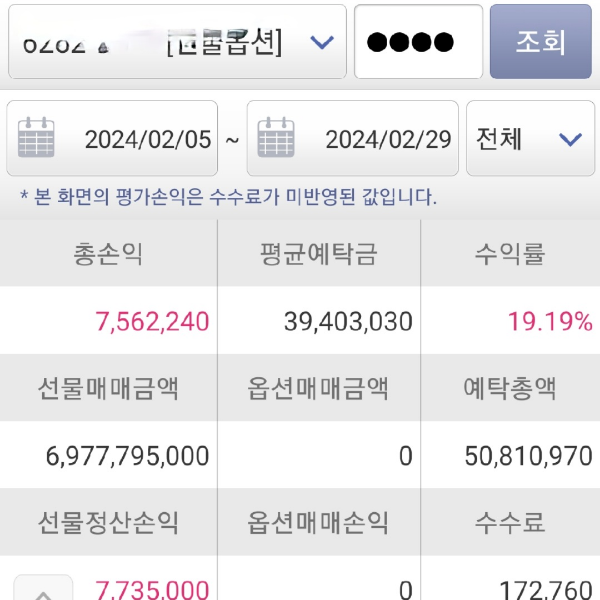Click the 선물정산손익 header cell
Image resolution: width=600 pixels, height=600 pixels.
[x=108, y=522]
